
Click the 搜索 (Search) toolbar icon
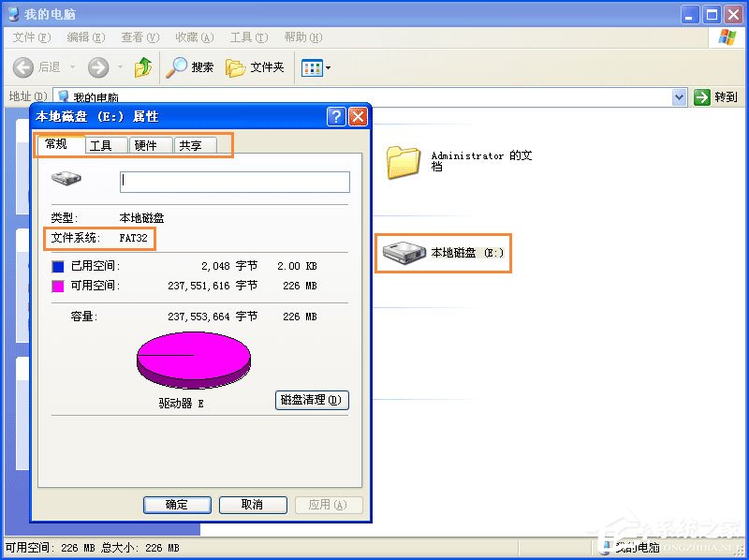pyautogui.click(x=181, y=67)
